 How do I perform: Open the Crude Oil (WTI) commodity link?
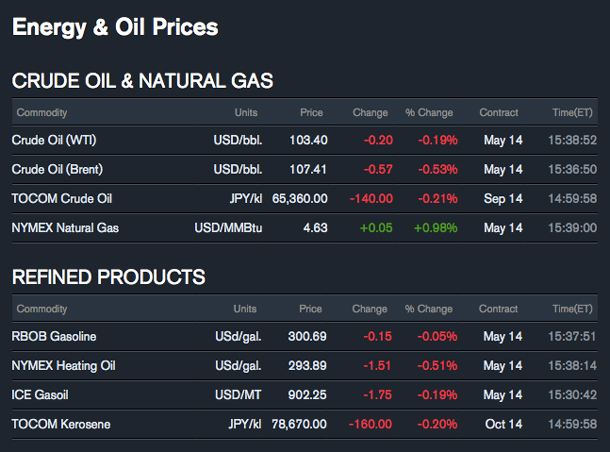54,141
